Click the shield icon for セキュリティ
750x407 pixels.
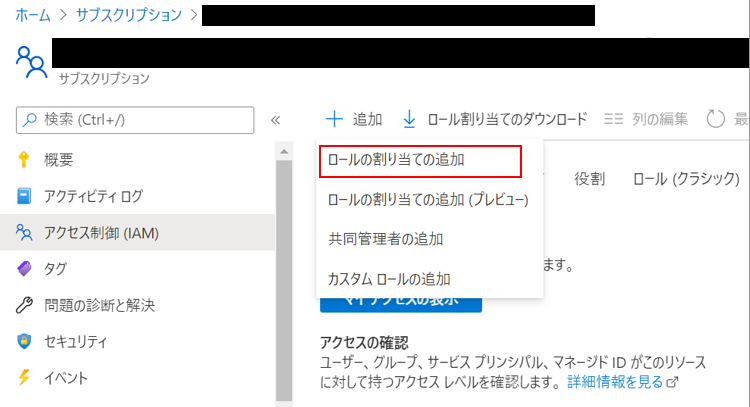[24, 341]
